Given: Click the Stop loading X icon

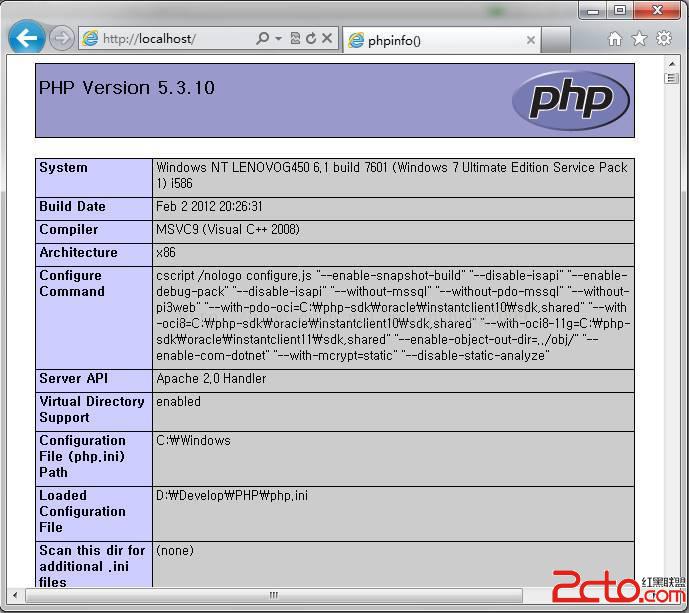Looking at the screenshot, I should point(326,38).
